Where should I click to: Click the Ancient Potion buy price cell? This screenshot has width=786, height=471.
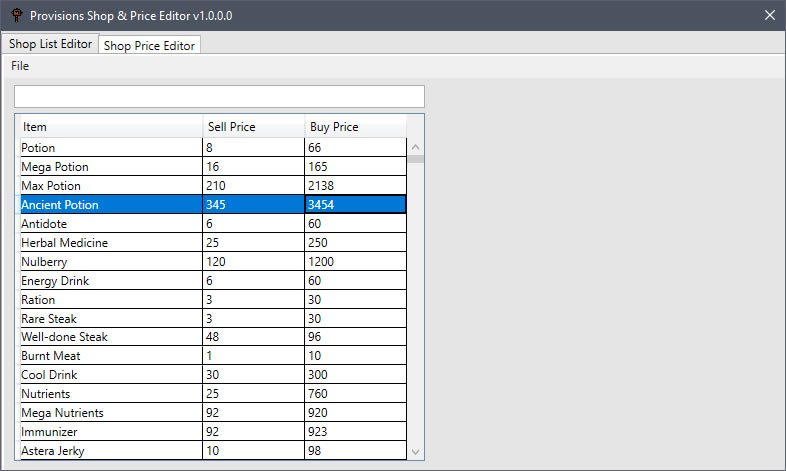[355, 205]
